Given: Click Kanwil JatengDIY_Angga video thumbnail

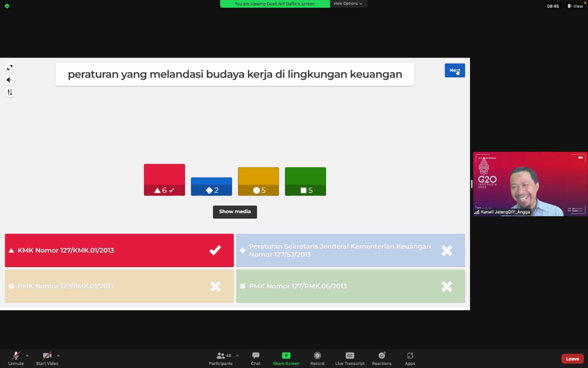Looking at the screenshot, I should 530,184.
